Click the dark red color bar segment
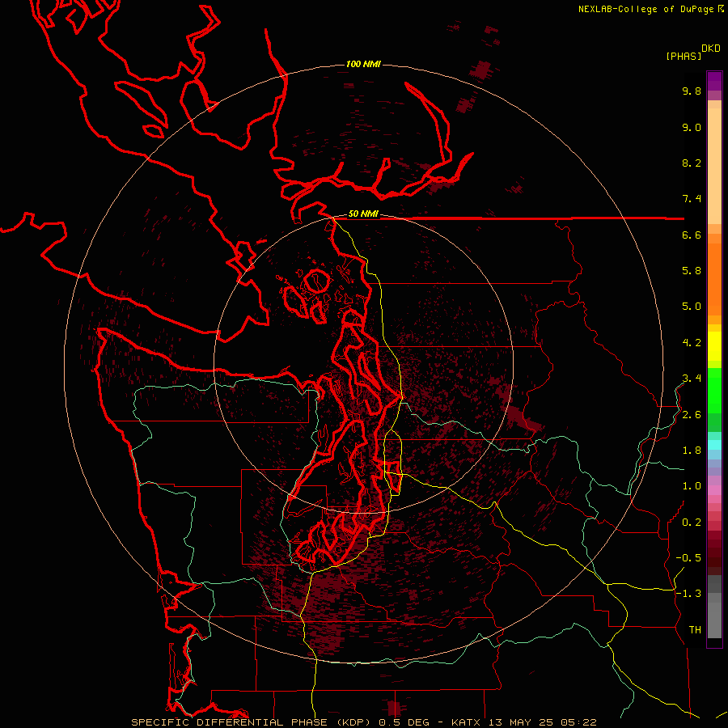 tap(714, 548)
